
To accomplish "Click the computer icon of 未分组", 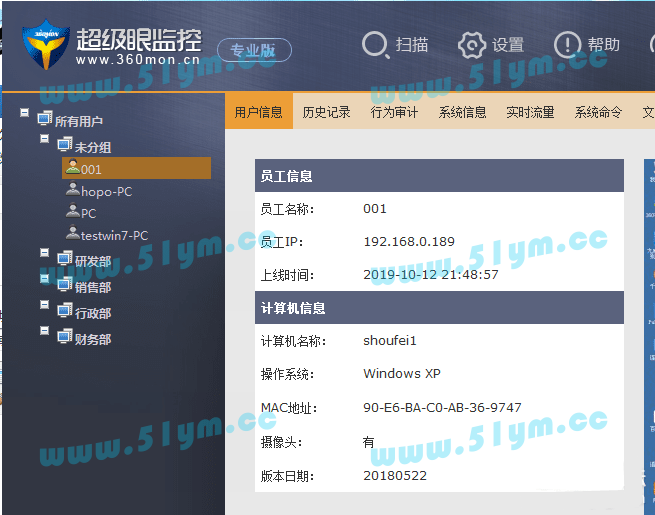I will (x=65, y=144).
